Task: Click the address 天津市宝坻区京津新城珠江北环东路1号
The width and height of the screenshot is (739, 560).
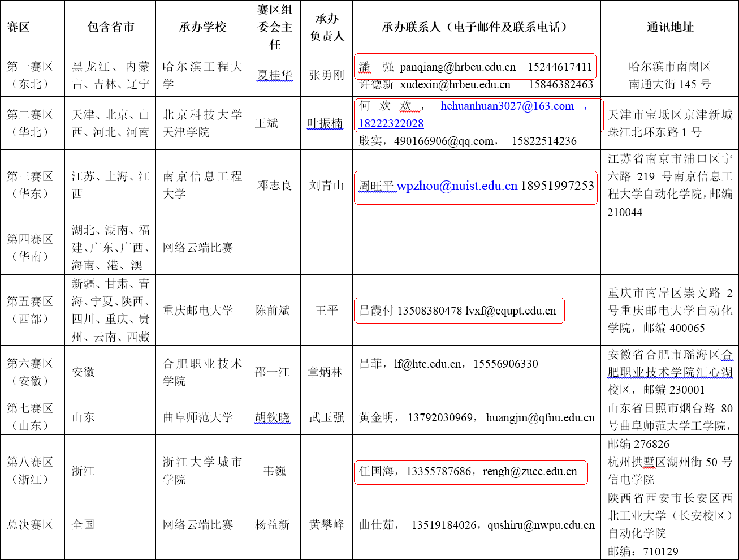Action: coord(669,123)
